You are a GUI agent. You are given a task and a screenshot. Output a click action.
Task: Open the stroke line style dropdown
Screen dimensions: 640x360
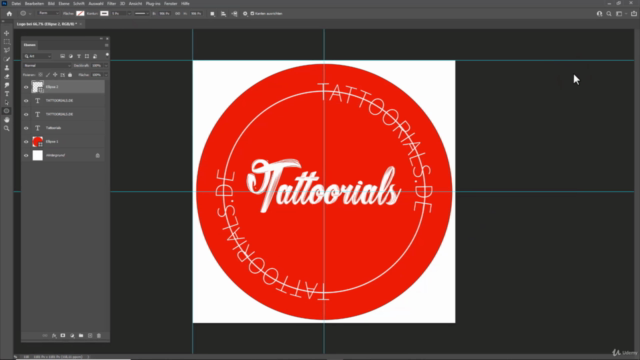(142, 13)
